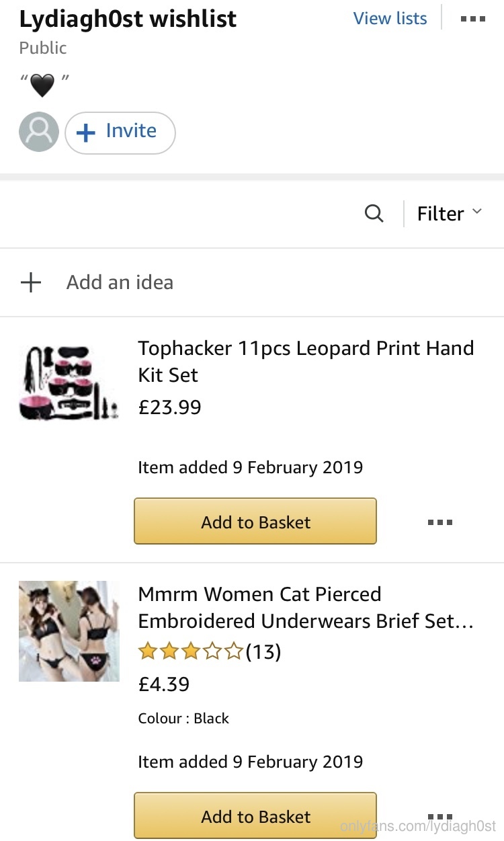Click the £23.99 price of the Tophacker kit
Screen dimensions: 504x841
coord(169,407)
